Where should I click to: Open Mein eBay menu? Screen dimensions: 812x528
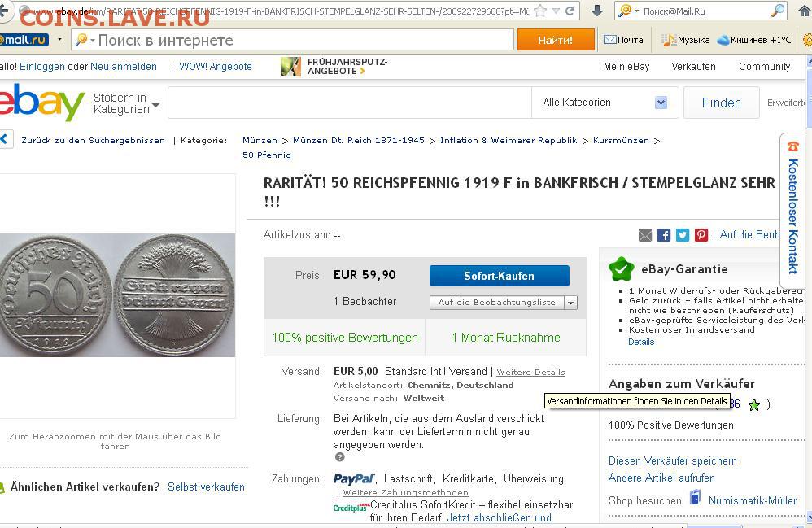tap(626, 66)
